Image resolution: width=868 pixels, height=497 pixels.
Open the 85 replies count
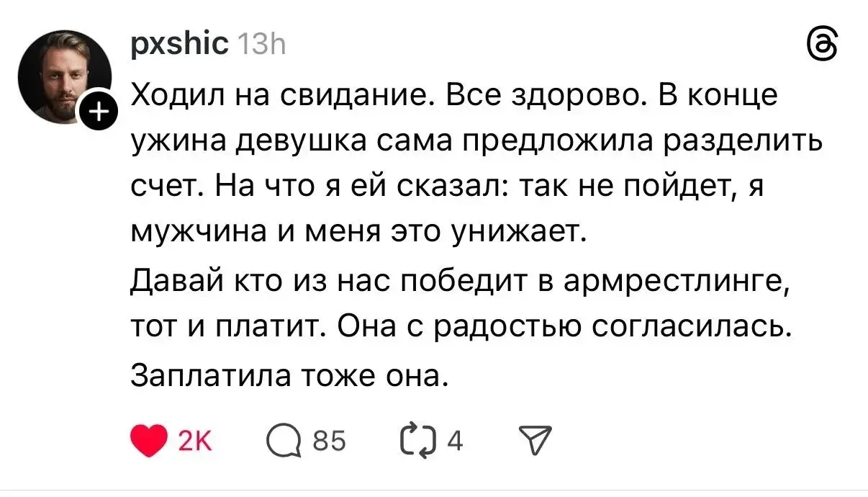click(330, 441)
